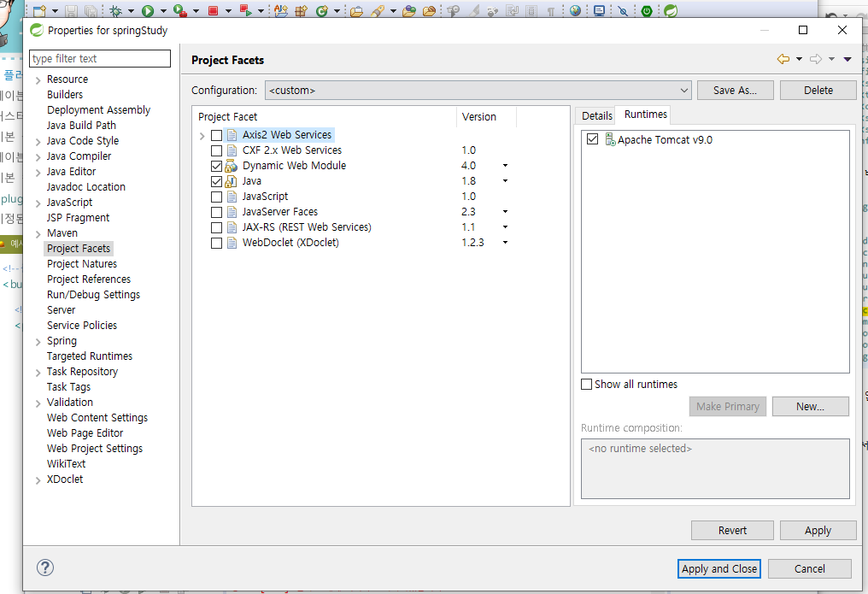This screenshot has height=594, width=868.
Task: Click the Axis2 Web Services document icon
Action: 232,135
